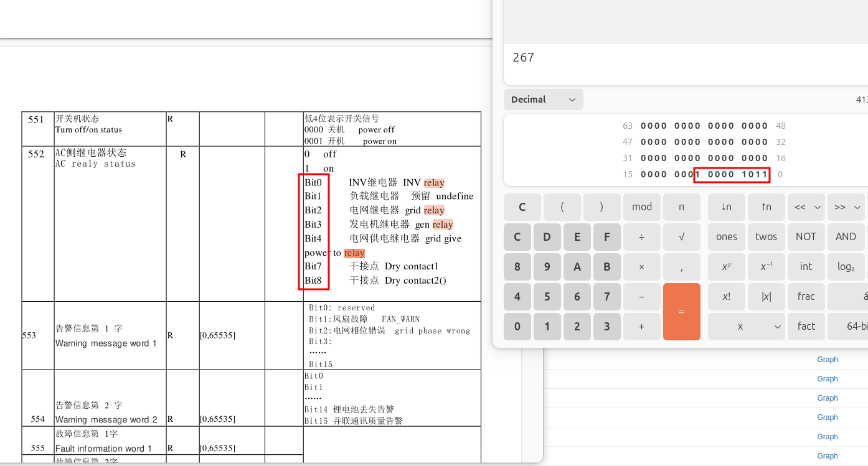
Task: Click the hex digit C key beside D
Action: pos(517,237)
